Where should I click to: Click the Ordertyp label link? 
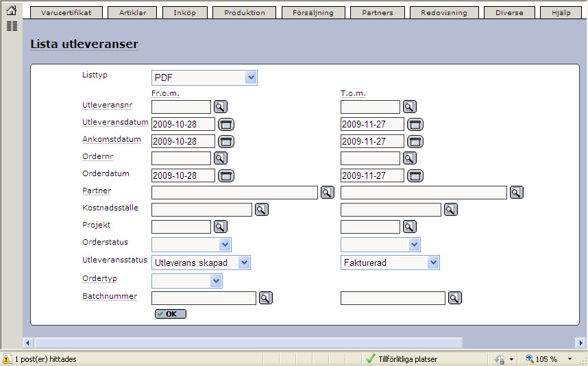100,279
